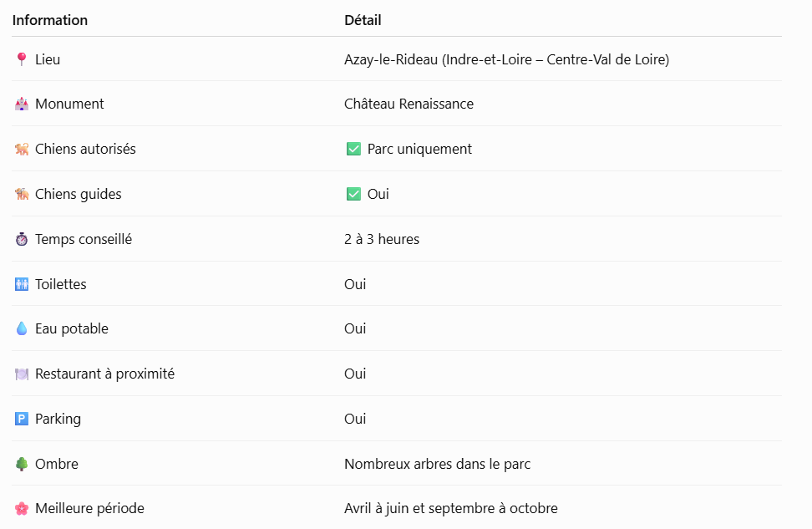Click the red pin icon beside Lieu
Viewport: 812px width, 529px height.
coord(22,59)
